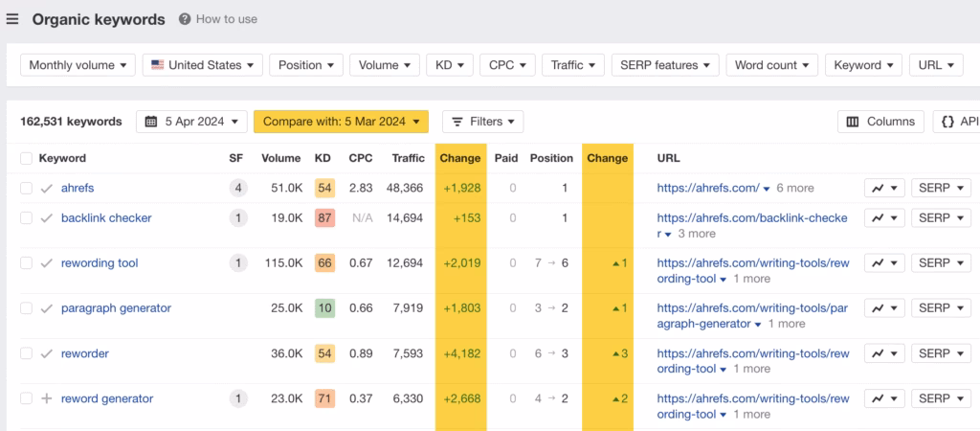Expand the Monthly volume dropdown
980x431 pixels.
[x=78, y=65]
